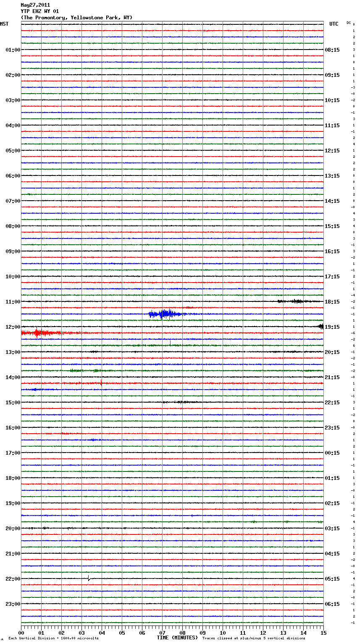Click the date text May27,2011
This screenshot has height=644, width=357.
(x=35, y=5)
